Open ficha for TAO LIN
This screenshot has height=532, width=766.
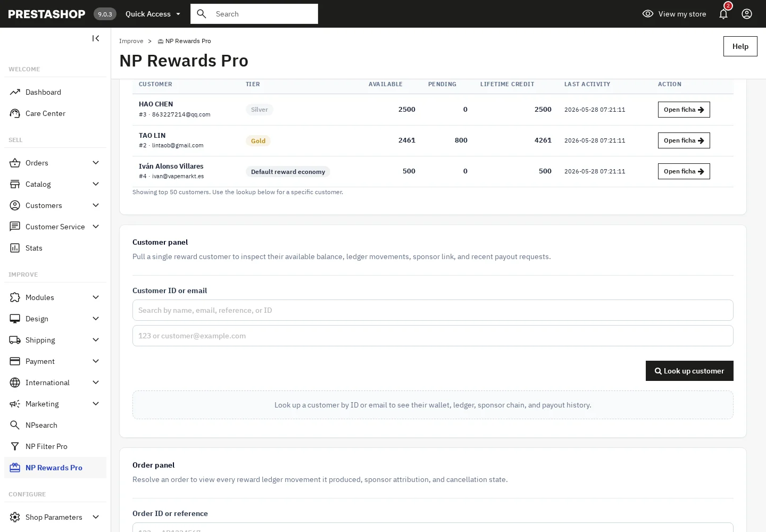tap(684, 140)
